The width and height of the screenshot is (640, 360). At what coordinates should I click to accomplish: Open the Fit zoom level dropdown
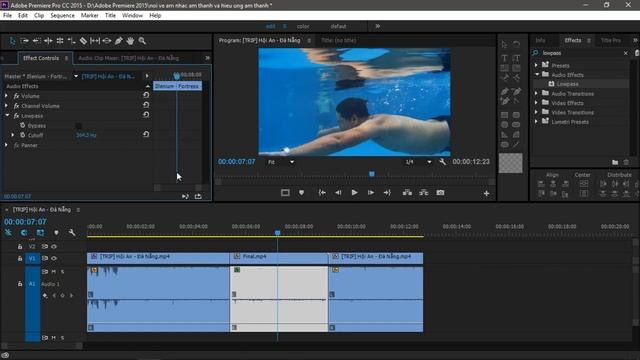point(281,162)
